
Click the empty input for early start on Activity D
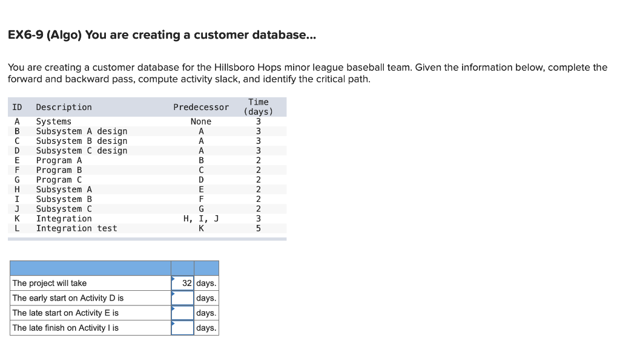coord(182,297)
